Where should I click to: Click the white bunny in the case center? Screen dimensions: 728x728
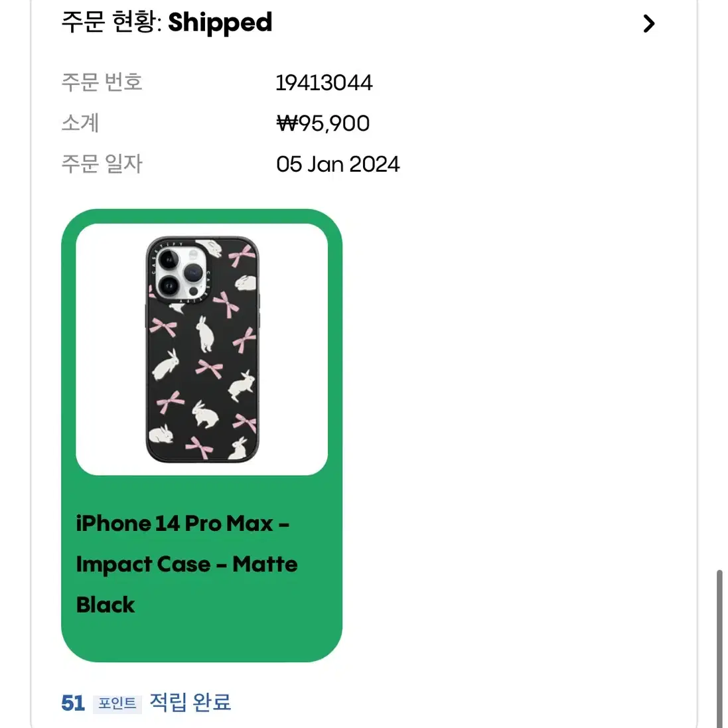click(205, 333)
